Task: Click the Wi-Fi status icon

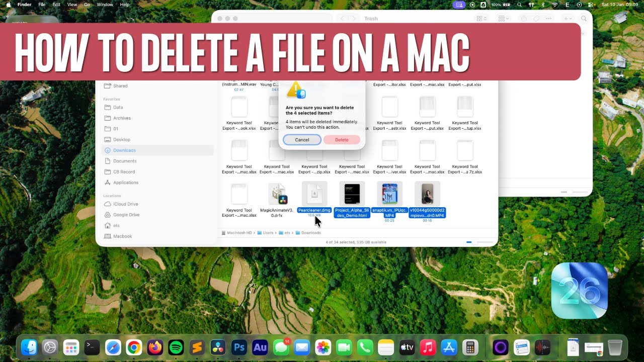Action: [x=555, y=5]
